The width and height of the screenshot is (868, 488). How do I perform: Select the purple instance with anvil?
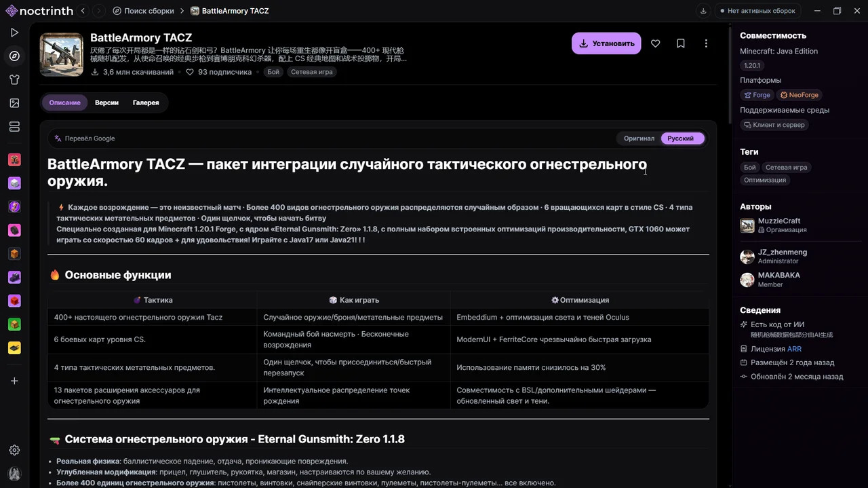14,278
